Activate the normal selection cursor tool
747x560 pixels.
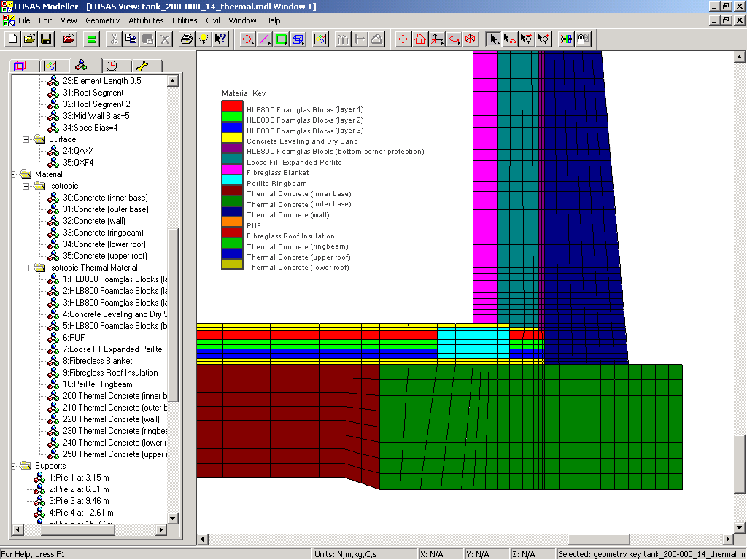494,39
